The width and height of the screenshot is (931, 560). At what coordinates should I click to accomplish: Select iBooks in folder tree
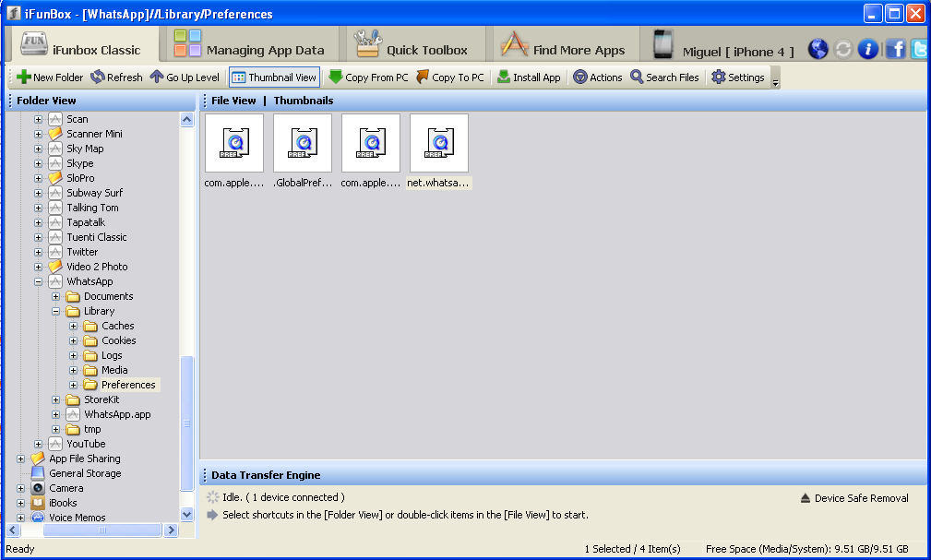pos(63,503)
